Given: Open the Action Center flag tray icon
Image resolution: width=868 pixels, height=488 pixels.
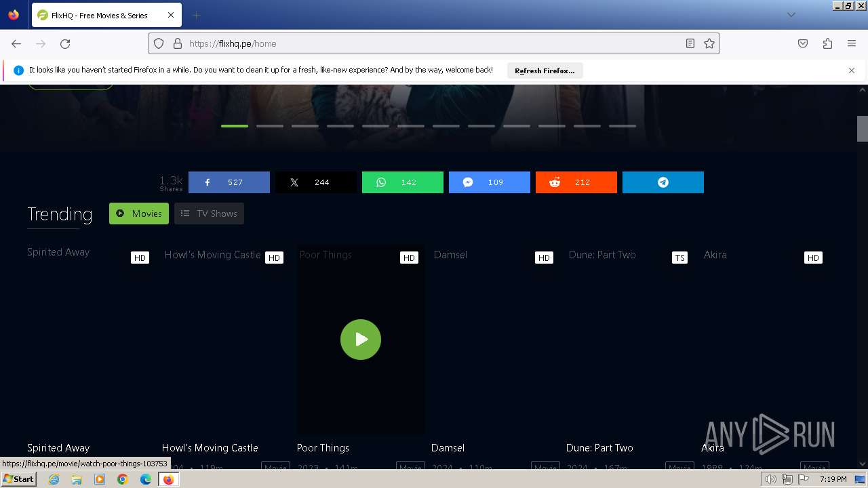Looking at the screenshot, I should (x=804, y=479).
